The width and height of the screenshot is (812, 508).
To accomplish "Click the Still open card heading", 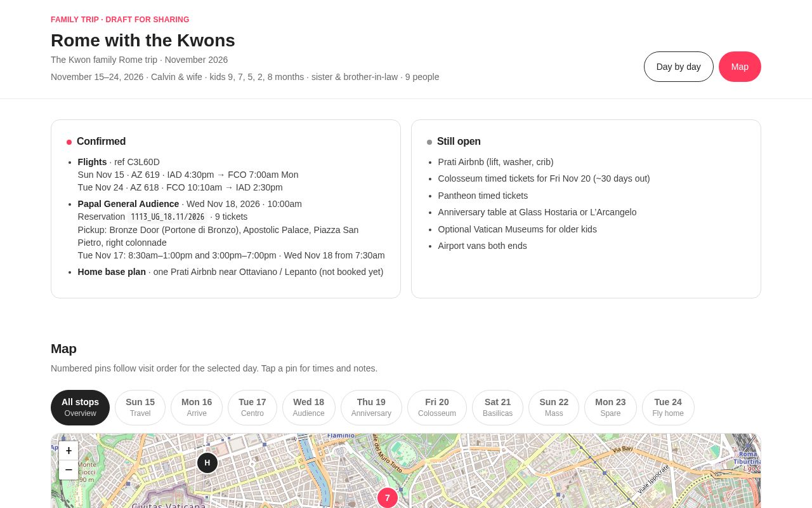I will 459,142.
